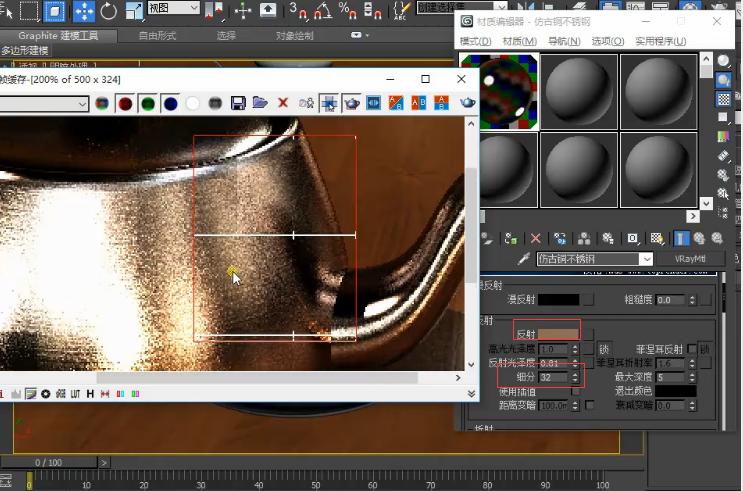Screen dimensions: 743x491
Task: Open the 实用程序(U) menu
Action: [x=661, y=41]
